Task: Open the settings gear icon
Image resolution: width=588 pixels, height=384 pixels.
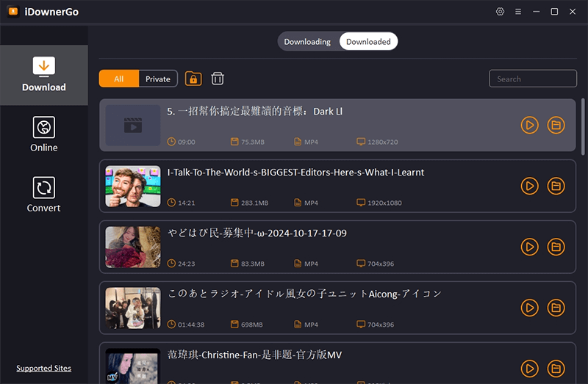Action: (x=501, y=12)
